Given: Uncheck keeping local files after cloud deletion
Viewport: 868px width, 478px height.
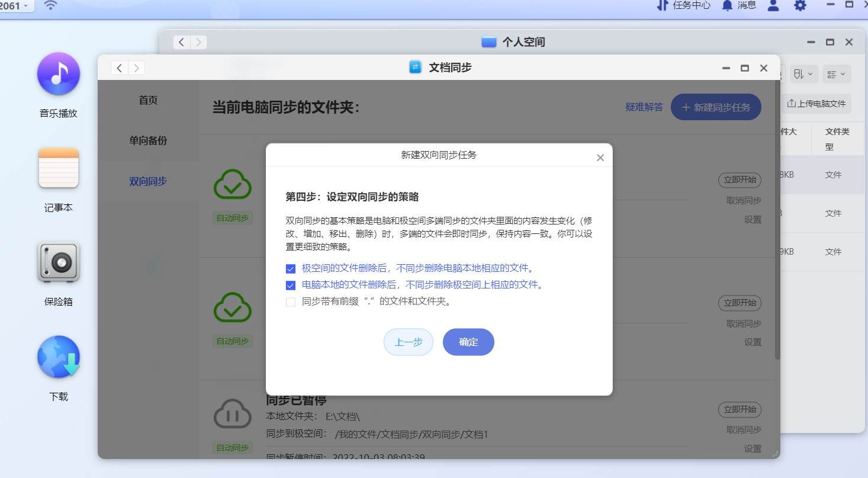Looking at the screenshot, I should tap(290, 268).
